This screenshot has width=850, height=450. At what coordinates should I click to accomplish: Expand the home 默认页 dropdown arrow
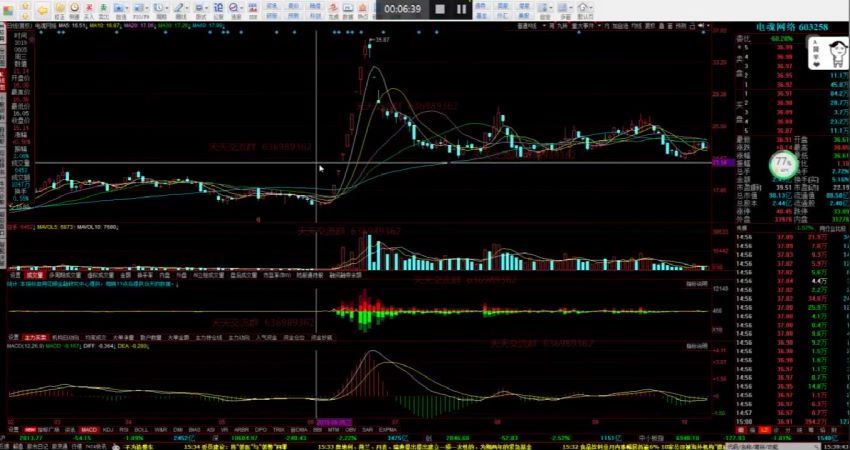point(591,8)
